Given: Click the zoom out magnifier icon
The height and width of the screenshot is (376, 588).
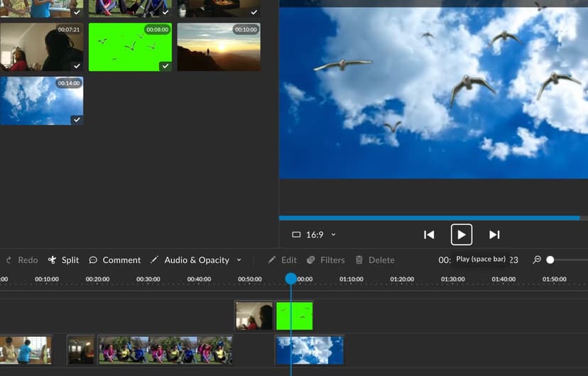Looking at the screenshot, I should [x=537, y=259].
